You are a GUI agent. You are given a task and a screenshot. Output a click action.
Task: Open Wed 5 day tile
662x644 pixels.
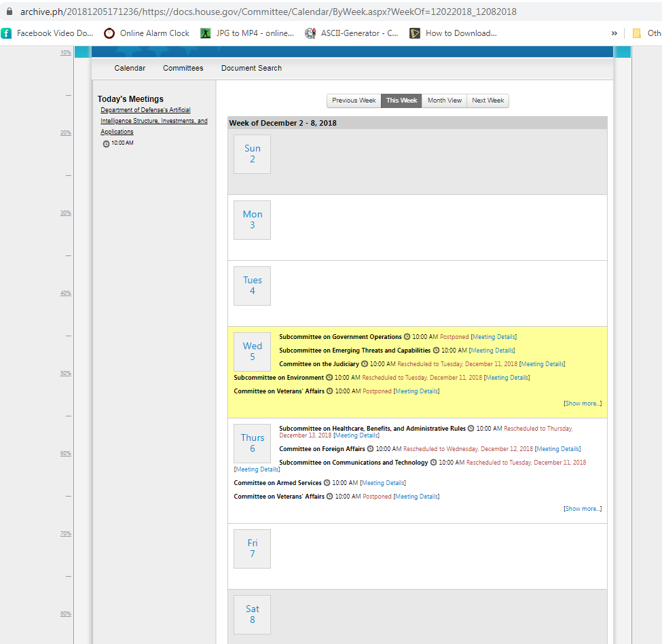coord(252,352)
